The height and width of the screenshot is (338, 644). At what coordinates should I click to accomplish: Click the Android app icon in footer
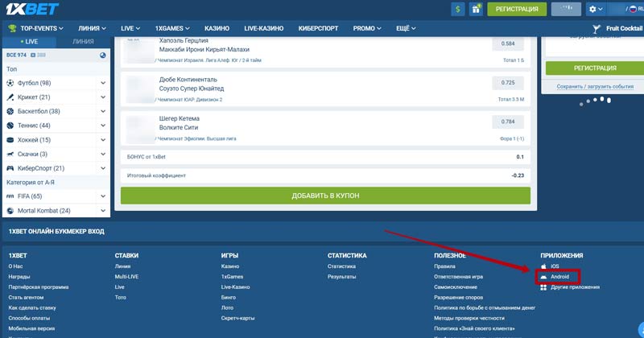pos(543,276)
